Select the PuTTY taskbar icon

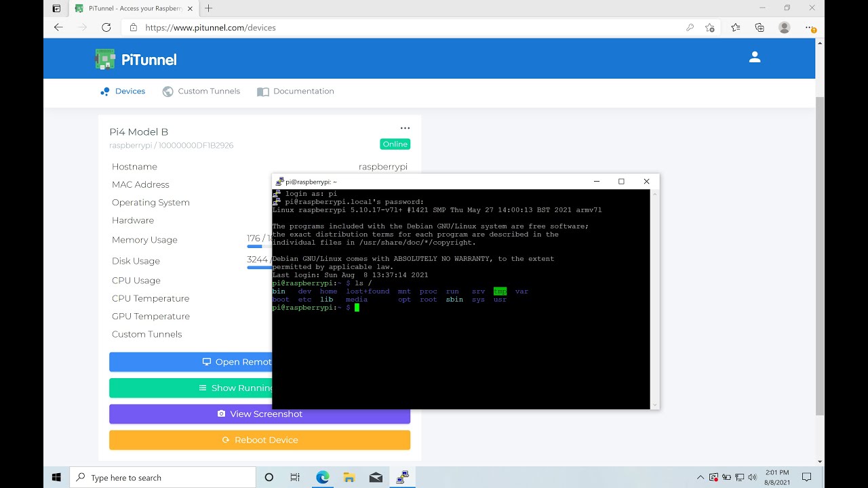(x=403, y=478)
